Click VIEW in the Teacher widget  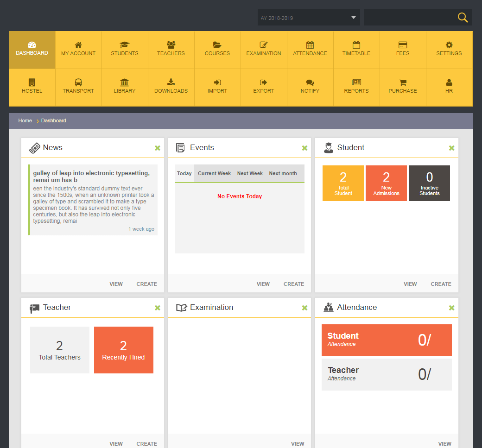pyautogui.click(x=116, y=443)
